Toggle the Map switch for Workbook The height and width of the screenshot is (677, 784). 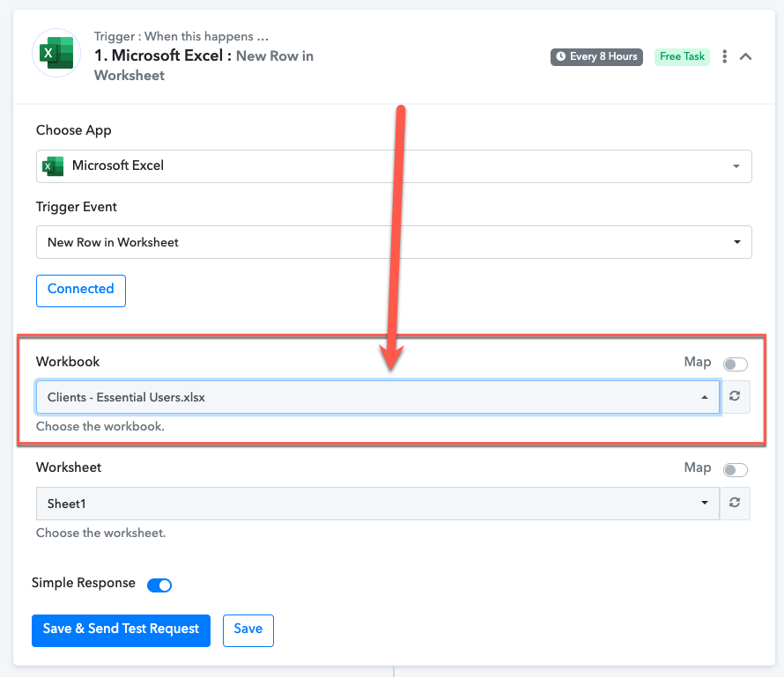735,364
